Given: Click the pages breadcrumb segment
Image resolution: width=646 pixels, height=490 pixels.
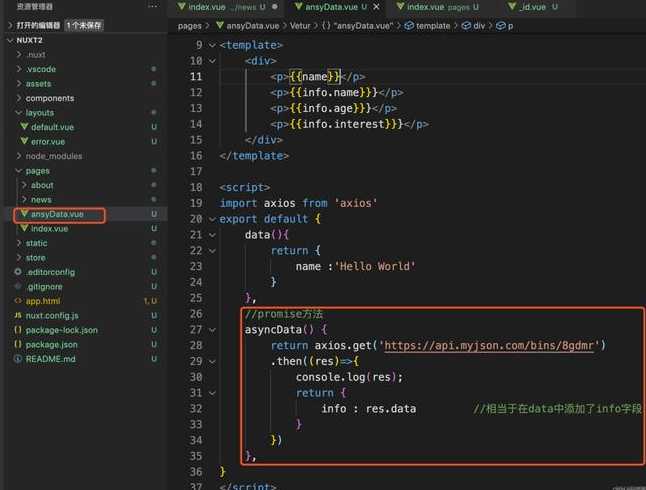Looking at the screenshot, I should point(190,26).
